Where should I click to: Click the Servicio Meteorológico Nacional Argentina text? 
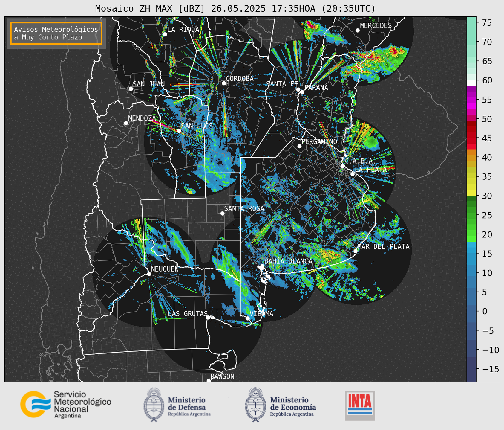click(x=82, y=405)
